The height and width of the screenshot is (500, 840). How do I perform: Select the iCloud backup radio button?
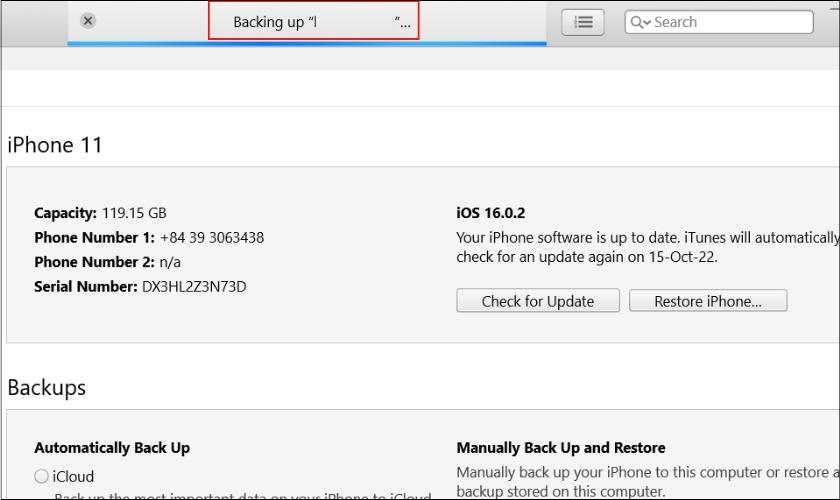click(41, 476)
